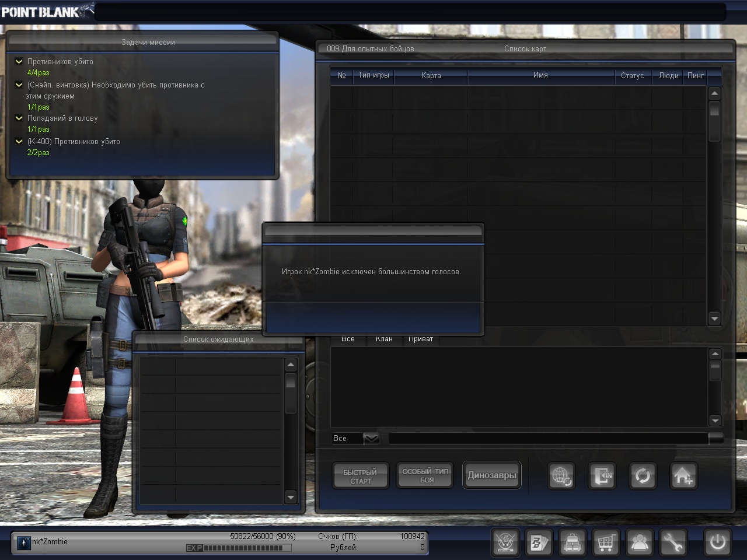Screen dimensions: 747x560
Task: Click the nk*Zombie player name in the status bar
Action: pos(50,542)
